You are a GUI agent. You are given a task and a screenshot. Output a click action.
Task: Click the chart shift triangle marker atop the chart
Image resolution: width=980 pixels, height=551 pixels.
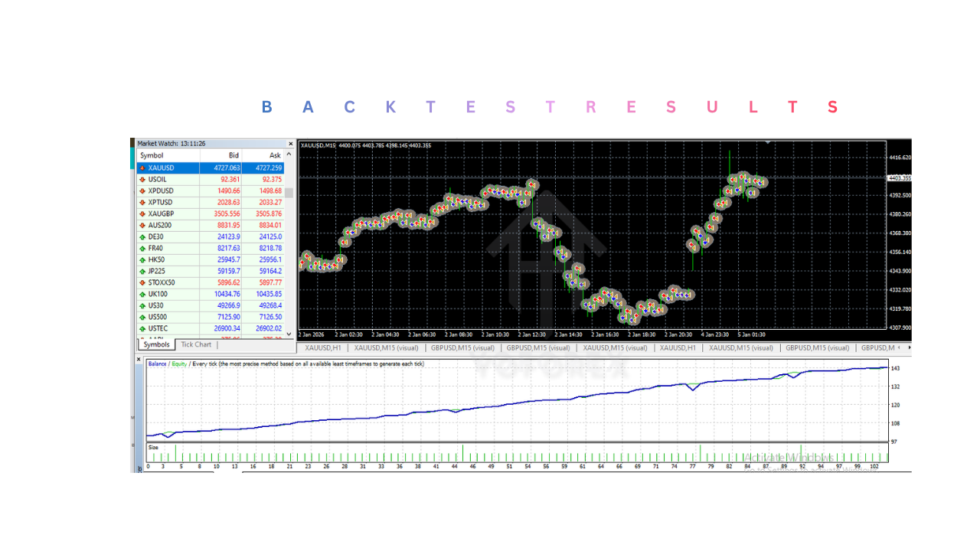click(x=769, y=142)
